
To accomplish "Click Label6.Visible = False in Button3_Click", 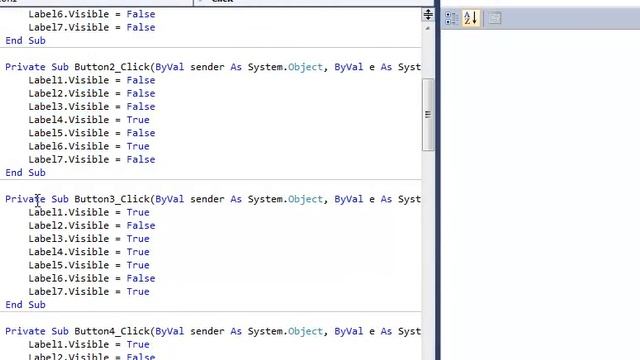I will (x=92, y=278).
